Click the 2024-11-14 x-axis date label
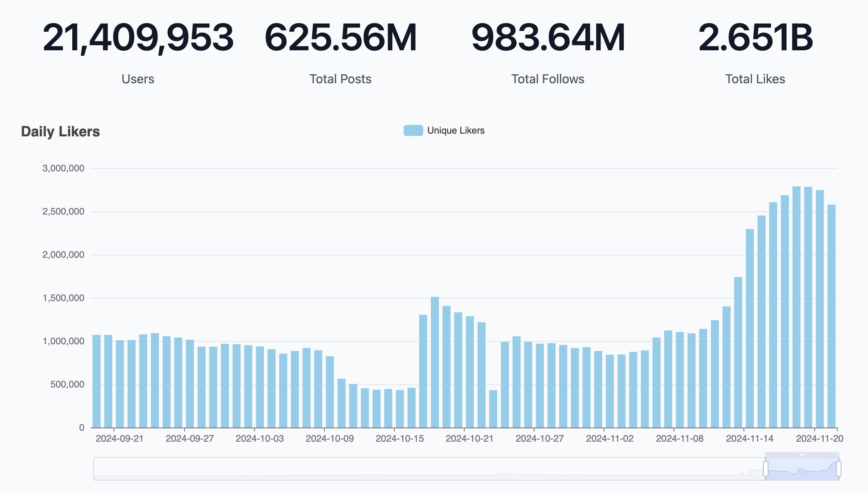Viewport: 868px width, 492px height. click(x=749, y=439)
